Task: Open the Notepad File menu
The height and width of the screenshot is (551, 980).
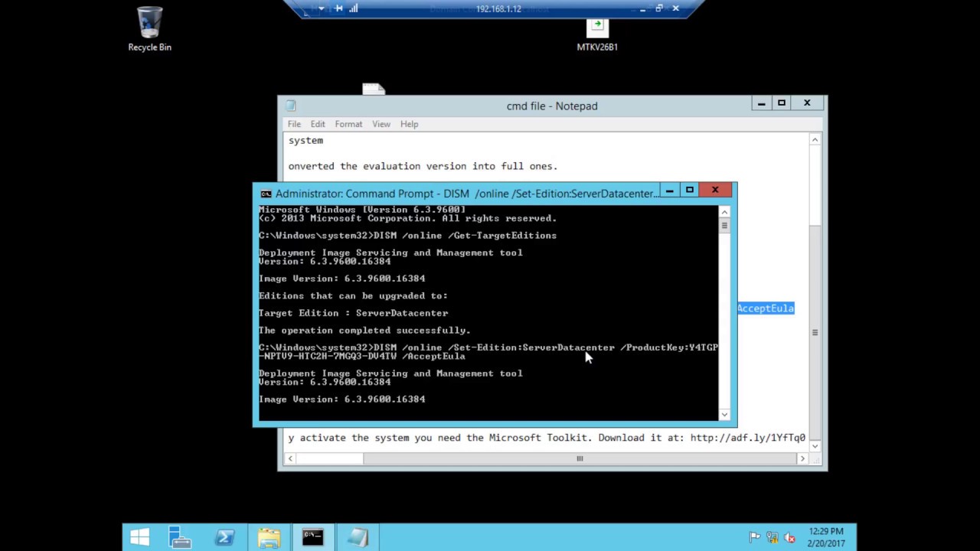Action: tap(294, 124)
